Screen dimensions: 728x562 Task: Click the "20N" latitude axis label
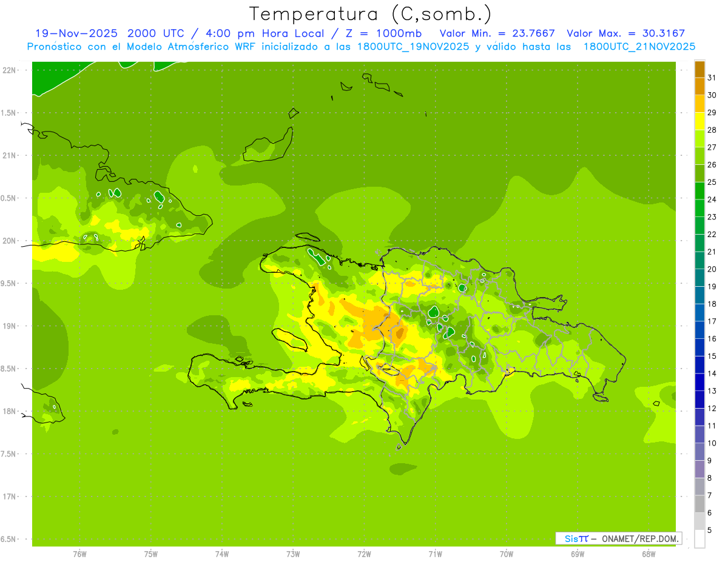click(10, 241)
